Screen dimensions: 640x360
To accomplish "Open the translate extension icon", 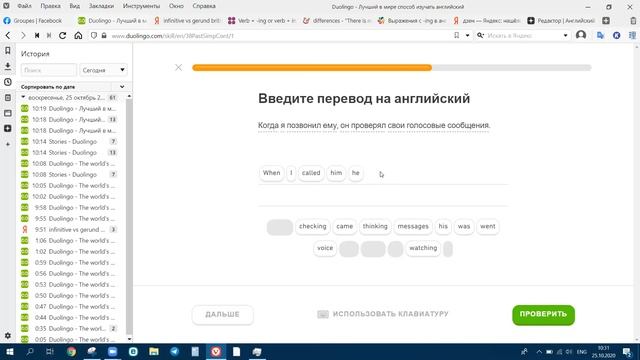I will (x=600, y=36).
